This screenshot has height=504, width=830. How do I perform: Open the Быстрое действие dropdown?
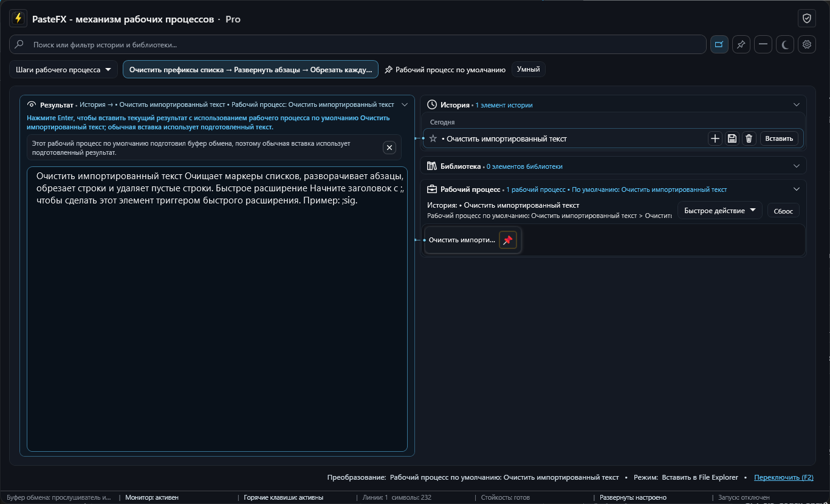pyautogui.click(x=720, y=211)
